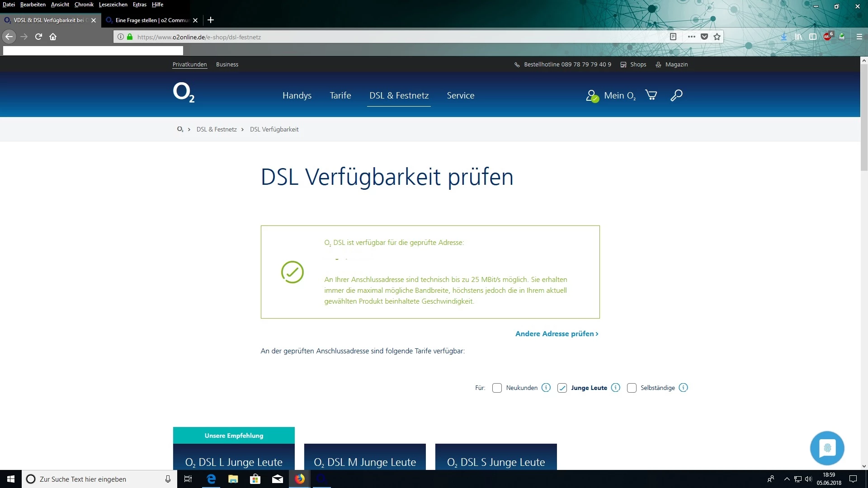Image resolution: width=868 pixels, height=488 pixels.
Task: Open Firefox hamburger menu
Action: tap(859, 37)
